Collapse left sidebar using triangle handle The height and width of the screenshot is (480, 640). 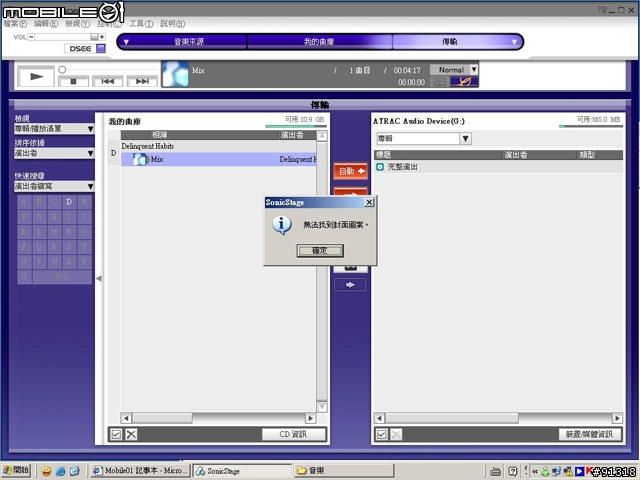point(99,278)
